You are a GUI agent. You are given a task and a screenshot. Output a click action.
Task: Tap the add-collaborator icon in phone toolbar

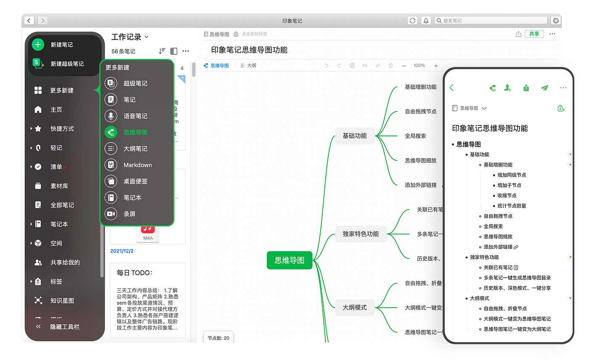(508, 88)
